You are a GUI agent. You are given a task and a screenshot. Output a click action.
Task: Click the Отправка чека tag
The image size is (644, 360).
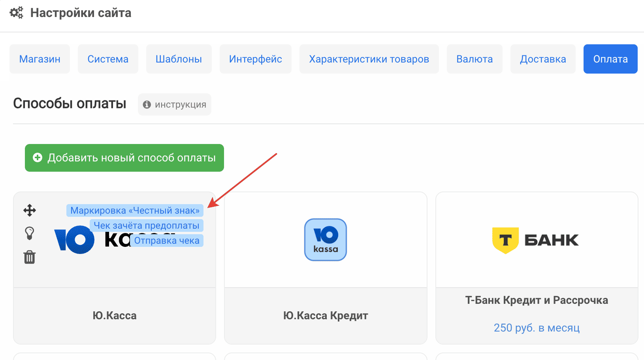(167, 241)
